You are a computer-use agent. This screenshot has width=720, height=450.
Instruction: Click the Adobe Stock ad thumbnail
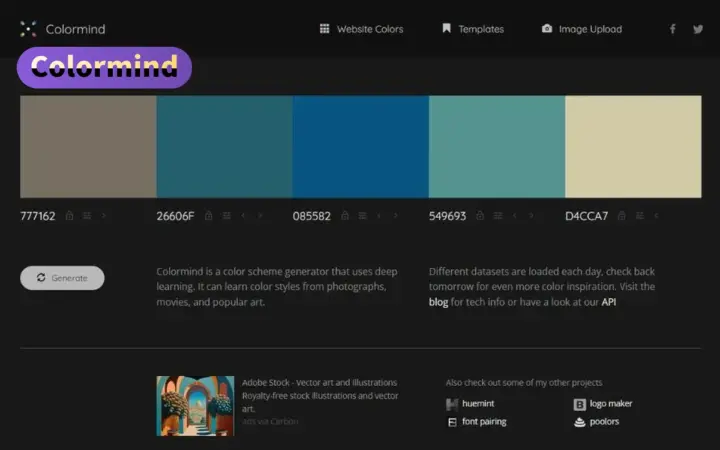click(x=195, y=406)
